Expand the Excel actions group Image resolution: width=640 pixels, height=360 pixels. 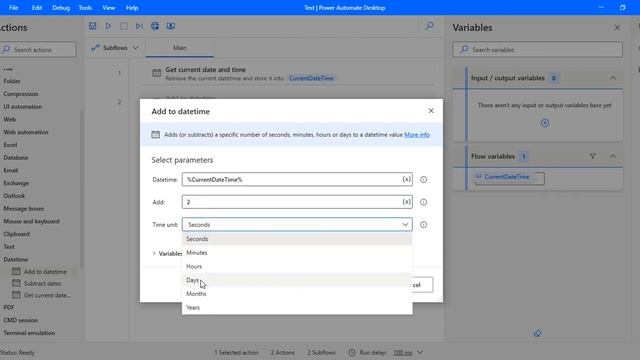click(x=10, y=144)
